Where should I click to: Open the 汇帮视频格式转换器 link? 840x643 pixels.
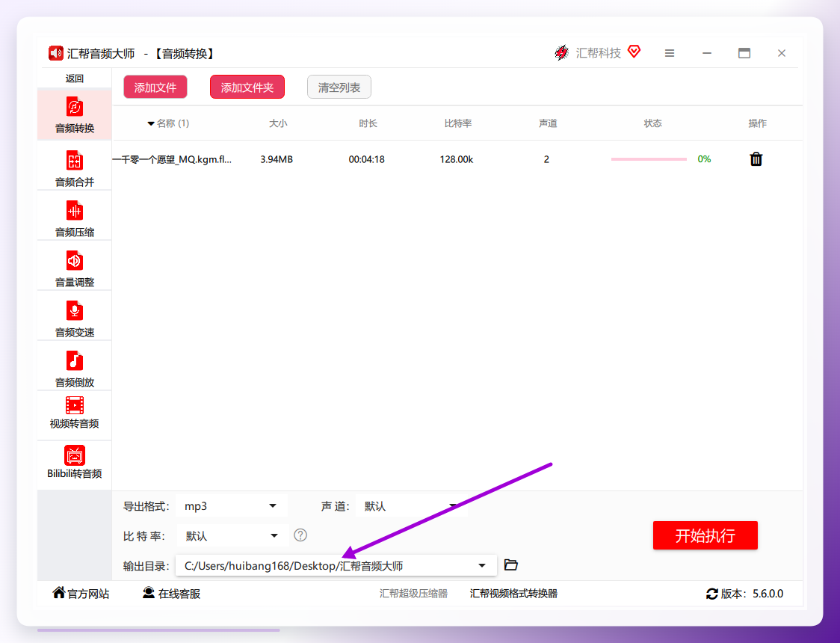click(513, 593)
